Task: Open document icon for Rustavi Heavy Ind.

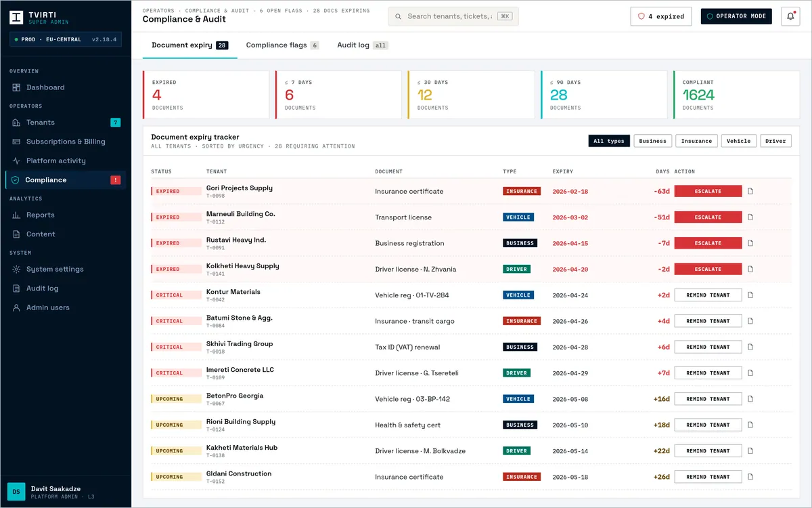Action: pyautogui.click(x=750, y=243)
